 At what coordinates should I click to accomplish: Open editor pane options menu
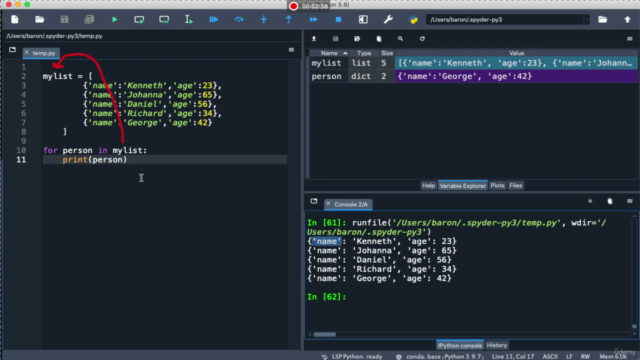[x=291, y=50]
